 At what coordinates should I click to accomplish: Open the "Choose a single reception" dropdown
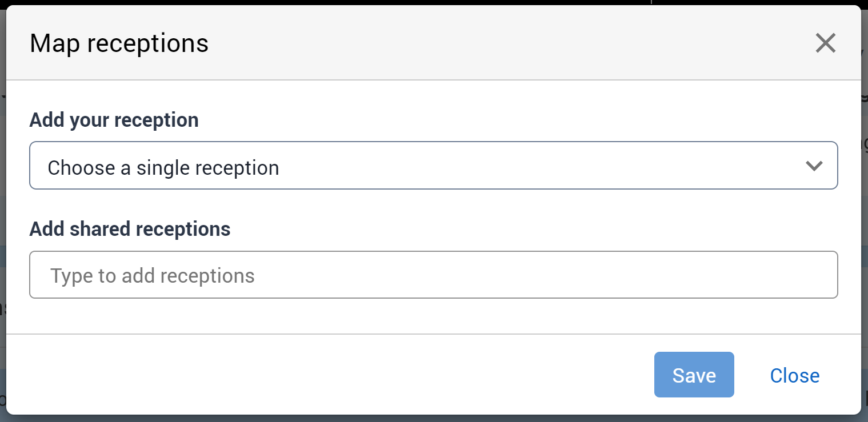[x=433, y=166]
